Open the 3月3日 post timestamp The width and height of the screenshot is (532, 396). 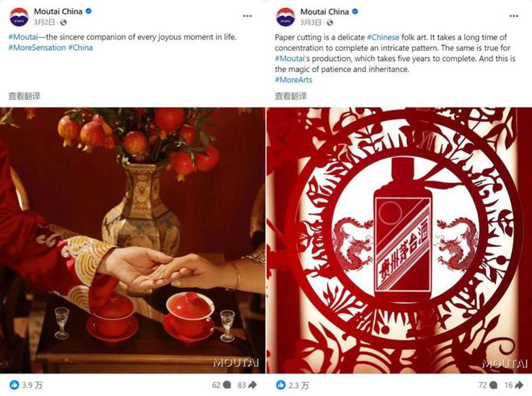[311, 23]
